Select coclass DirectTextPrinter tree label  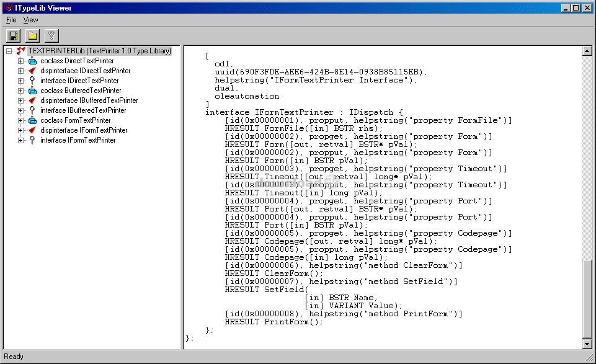point(77,61)
